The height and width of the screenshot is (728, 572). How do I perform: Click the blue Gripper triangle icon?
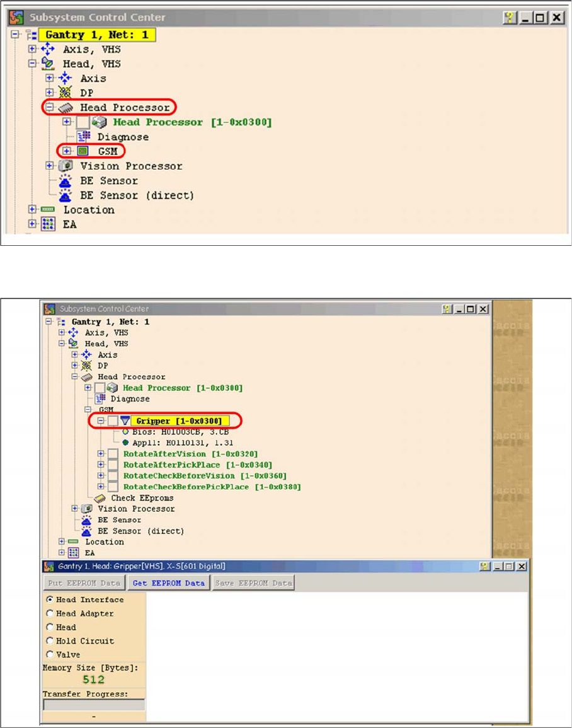125,420
